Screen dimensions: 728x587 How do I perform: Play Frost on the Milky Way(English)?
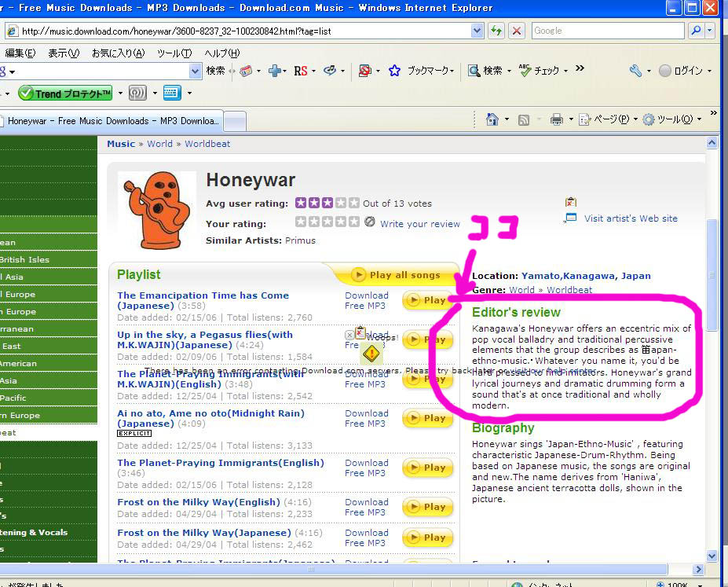(427, 507)
